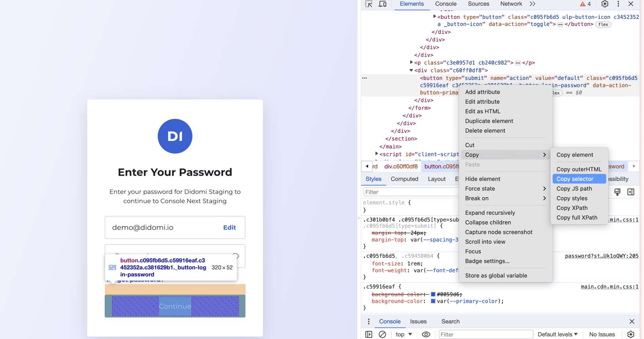Toggle the device toolbar icon
Image resolution: width=644 pixels, height=339 pixels.
coord(383,4)
